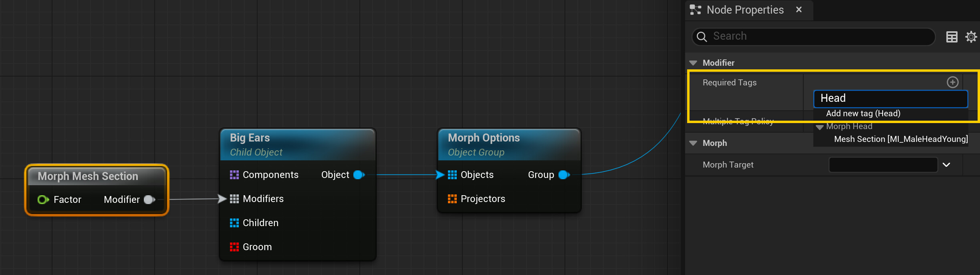Select the Morph Mesh Section node title
Screen dimensions: 980x275
coord(88,176)
